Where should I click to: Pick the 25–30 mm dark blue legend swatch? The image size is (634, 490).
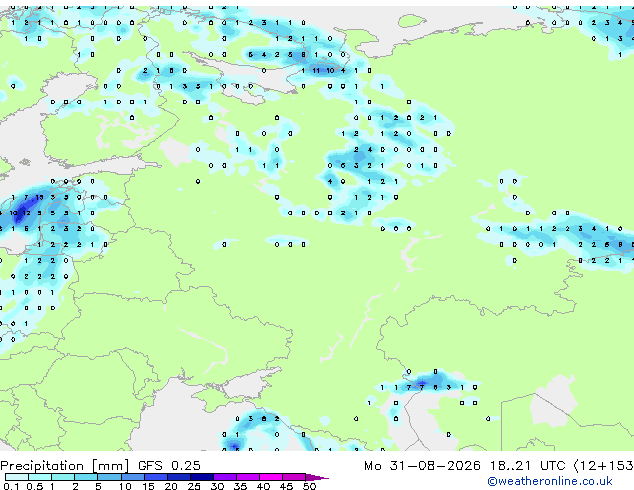tap(201, 477)
